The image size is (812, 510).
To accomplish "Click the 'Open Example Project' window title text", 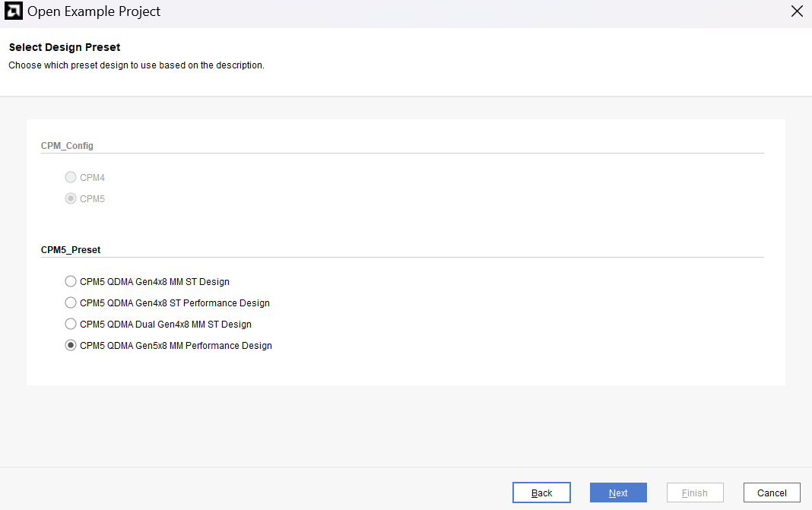I will click(94, 12).
